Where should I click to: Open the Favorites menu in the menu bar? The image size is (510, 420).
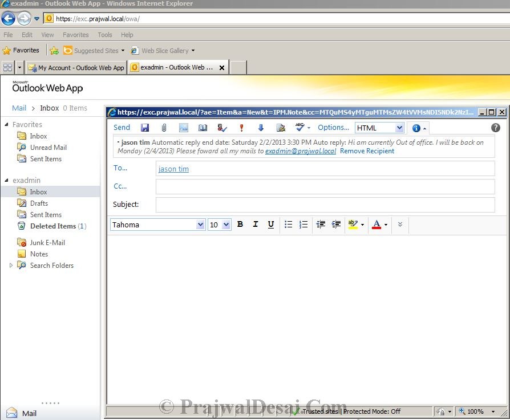[76, 35]
